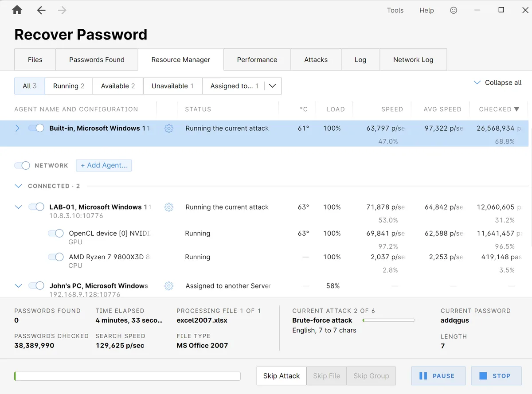Show All agents filter
This screenshot has height=394, width=532.
(30, 86)
